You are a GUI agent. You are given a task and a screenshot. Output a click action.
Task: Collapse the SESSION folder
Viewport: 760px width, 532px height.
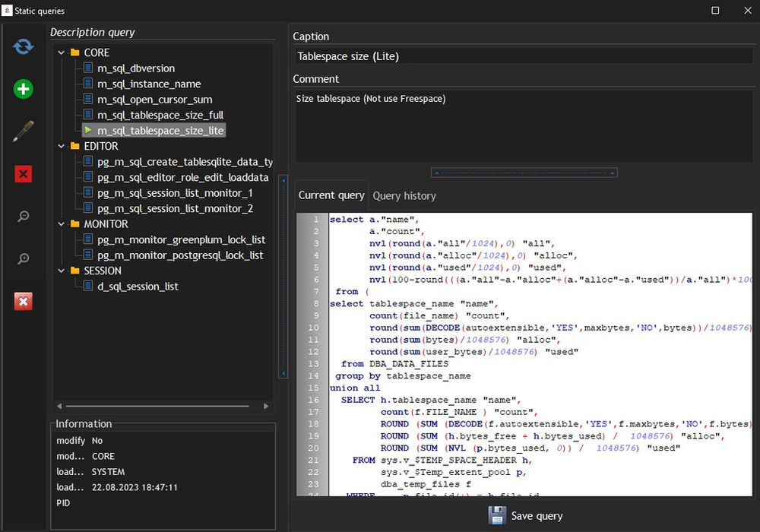pos(62,271)
